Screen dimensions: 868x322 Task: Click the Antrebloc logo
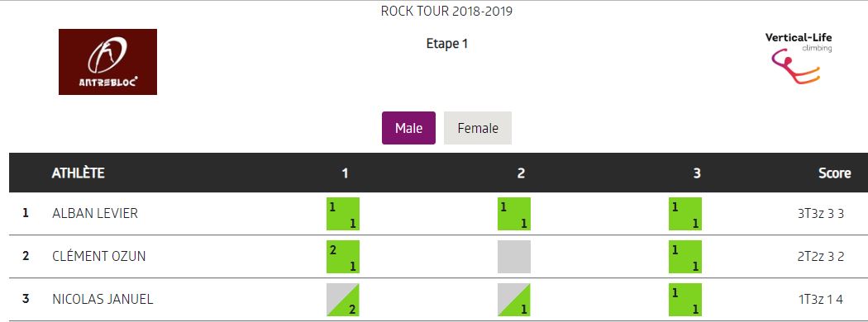pyautogui.click(x=108, y=62)
